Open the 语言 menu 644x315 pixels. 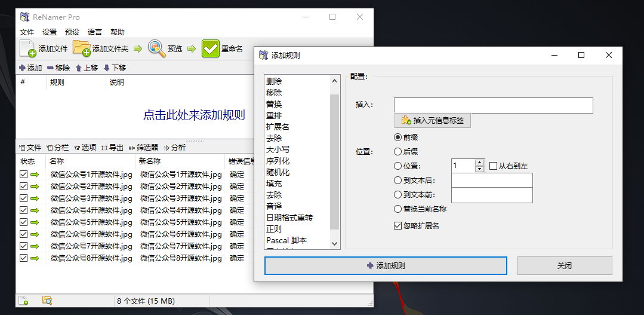(x=95, y=32)
